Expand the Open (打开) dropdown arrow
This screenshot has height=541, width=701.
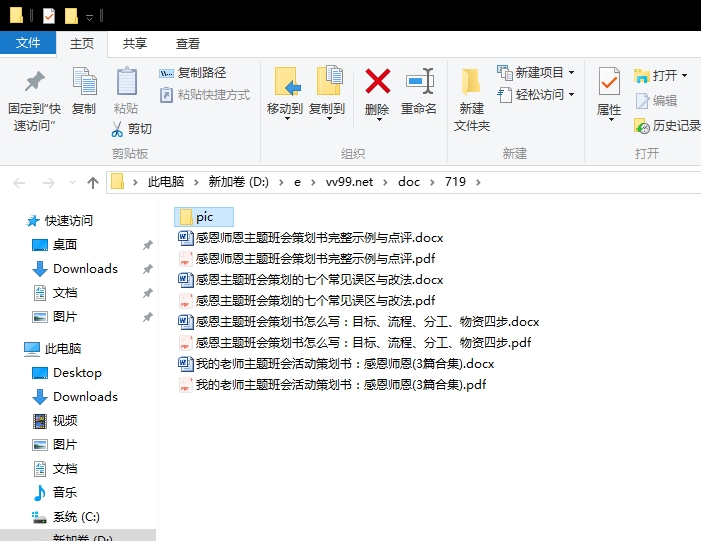pyautogui.click(x=684, y=76)
